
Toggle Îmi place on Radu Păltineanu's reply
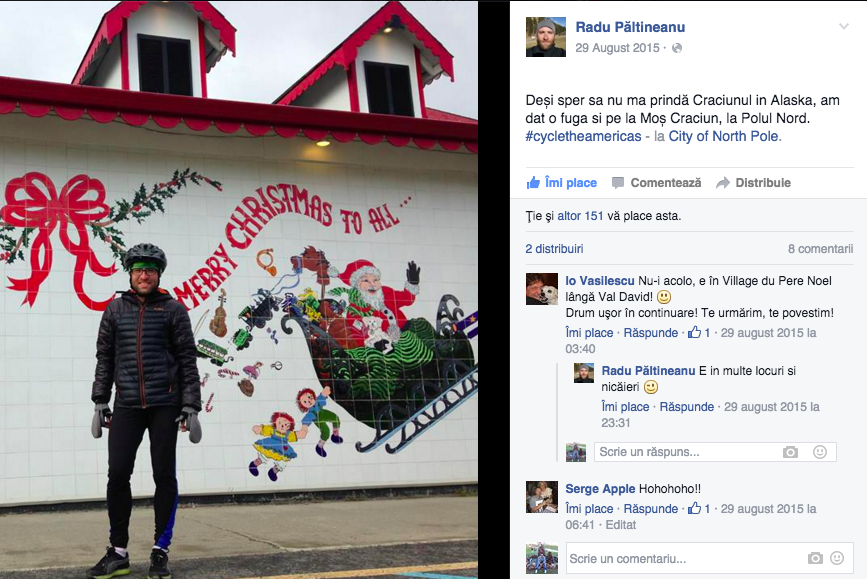click(x=625, y=407)
